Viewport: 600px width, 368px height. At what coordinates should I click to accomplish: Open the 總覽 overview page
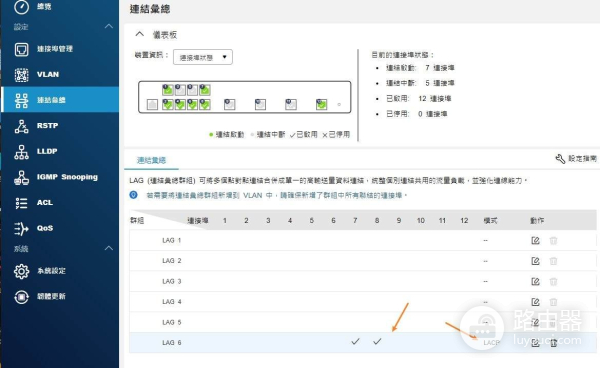pyautogui.click(x=33, y=7)
